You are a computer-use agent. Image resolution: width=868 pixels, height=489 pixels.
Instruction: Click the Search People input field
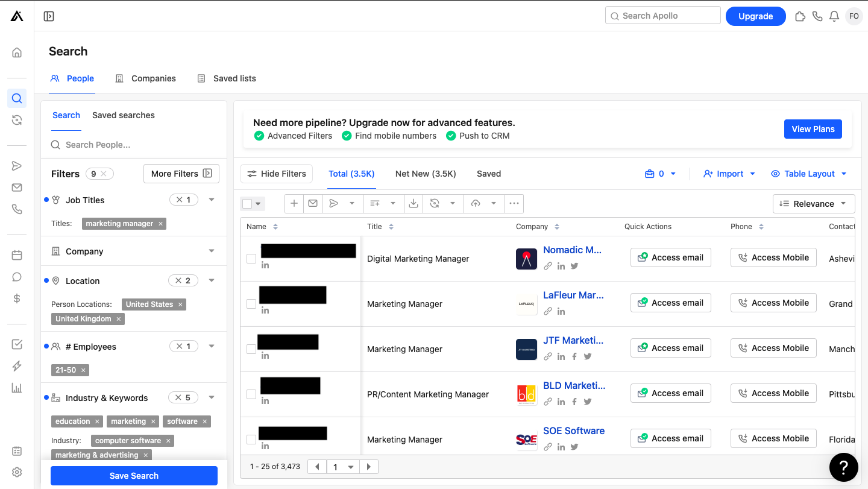coord(139,145)
